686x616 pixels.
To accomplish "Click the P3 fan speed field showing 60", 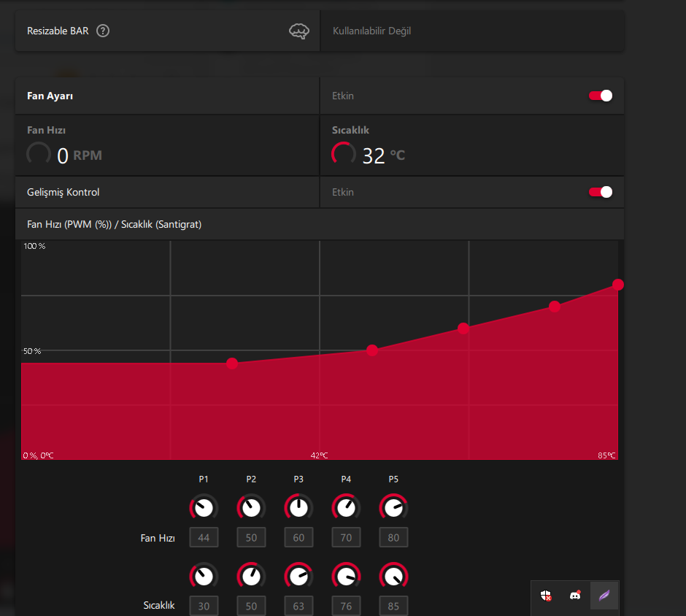I will pyautogui.click(x=298, y=538).
